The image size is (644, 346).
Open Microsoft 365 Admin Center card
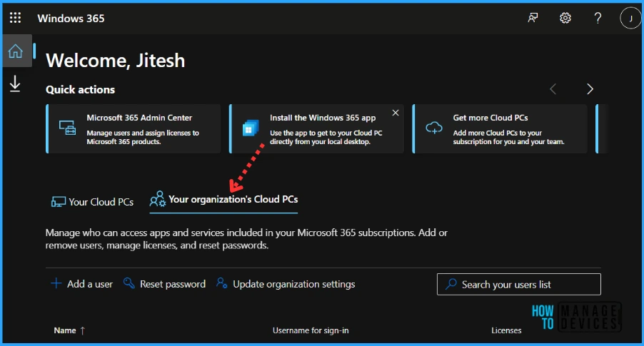click(x=133, y=129)
